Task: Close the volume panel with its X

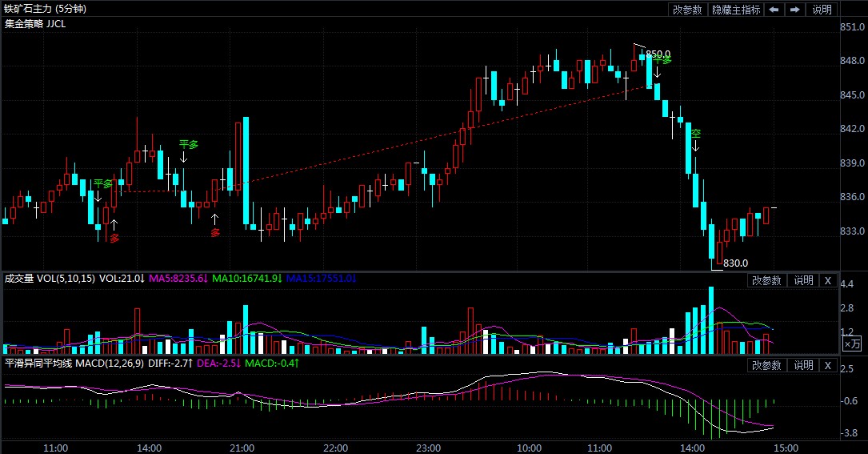Action: [x=827, y=280]
